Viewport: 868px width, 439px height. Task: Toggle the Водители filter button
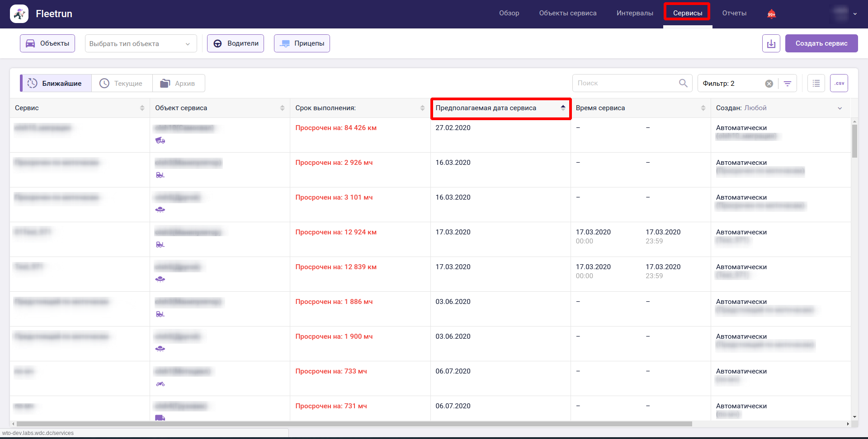click(236, 43)
